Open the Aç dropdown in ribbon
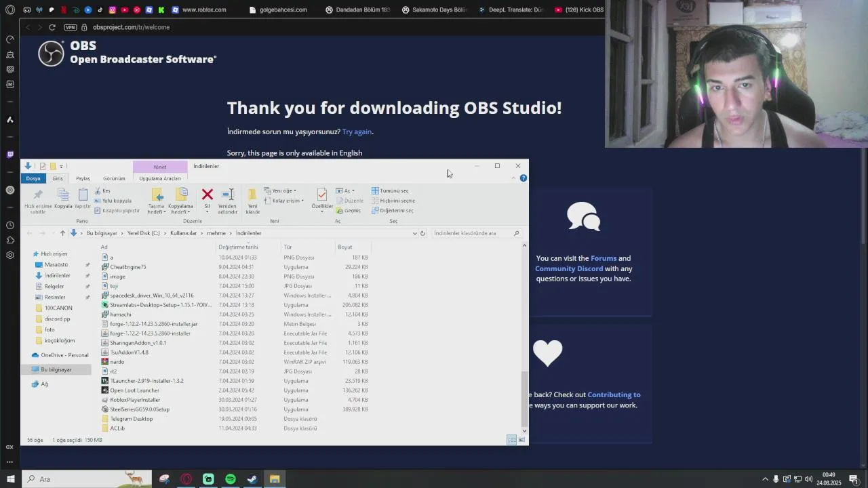 (x=346, y=191)
